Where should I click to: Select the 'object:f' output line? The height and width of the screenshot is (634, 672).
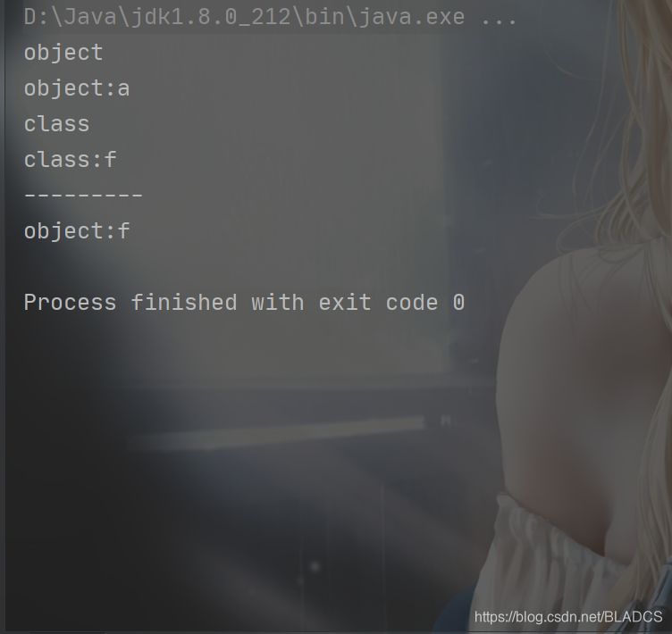(77, 231)
